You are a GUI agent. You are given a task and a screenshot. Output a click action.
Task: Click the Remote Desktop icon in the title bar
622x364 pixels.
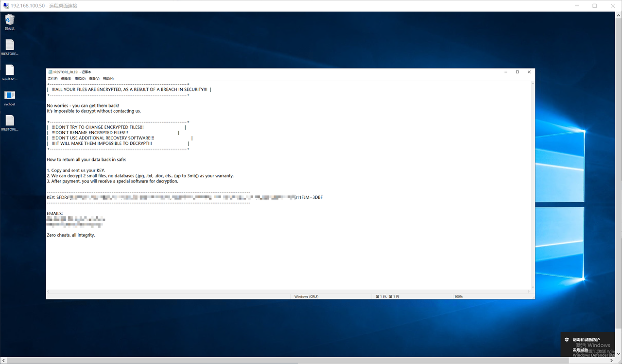click(6, 6)
